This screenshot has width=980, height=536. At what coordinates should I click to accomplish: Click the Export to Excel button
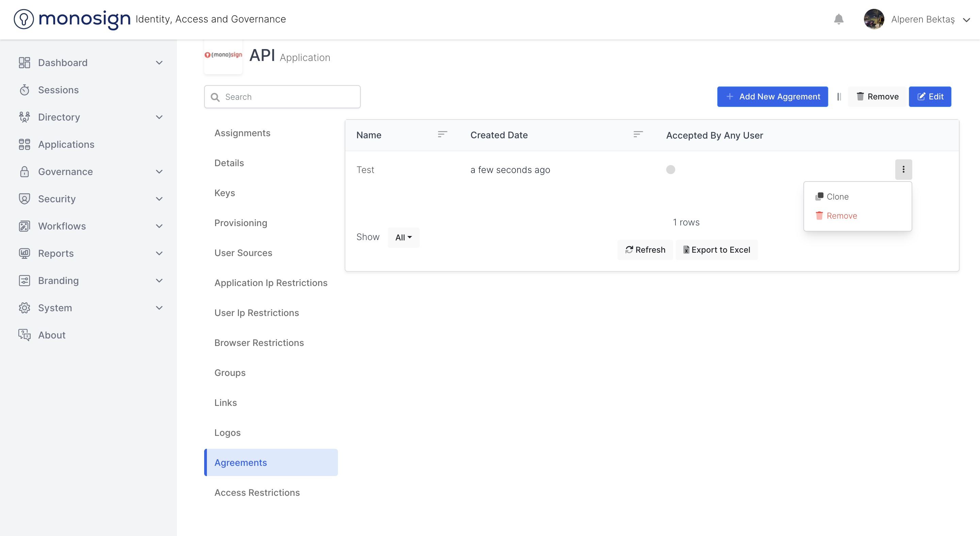pos(716,250)
